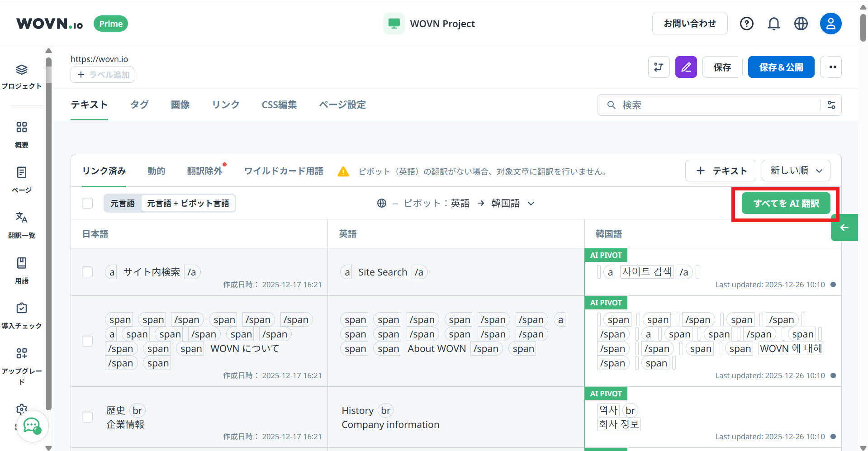Open notifications bell icon
868x451 pixels.
pyautogui.click(x=773, y=24)
